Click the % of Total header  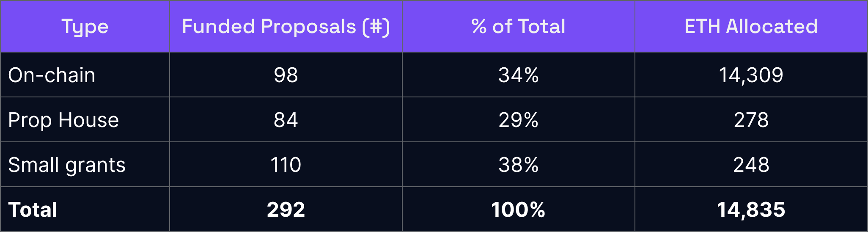tap(519, 27)
